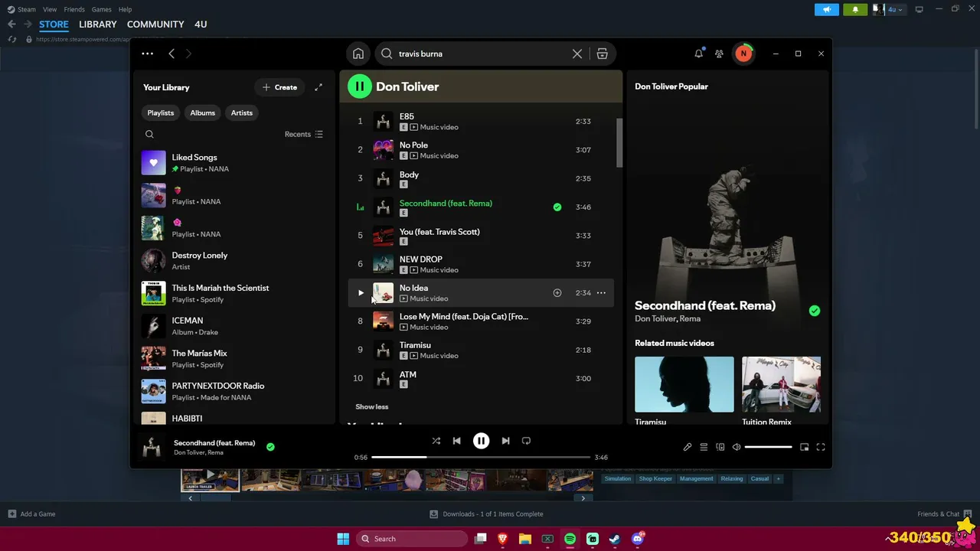Show next Steam screenshot thumbnails

point(583,498)
